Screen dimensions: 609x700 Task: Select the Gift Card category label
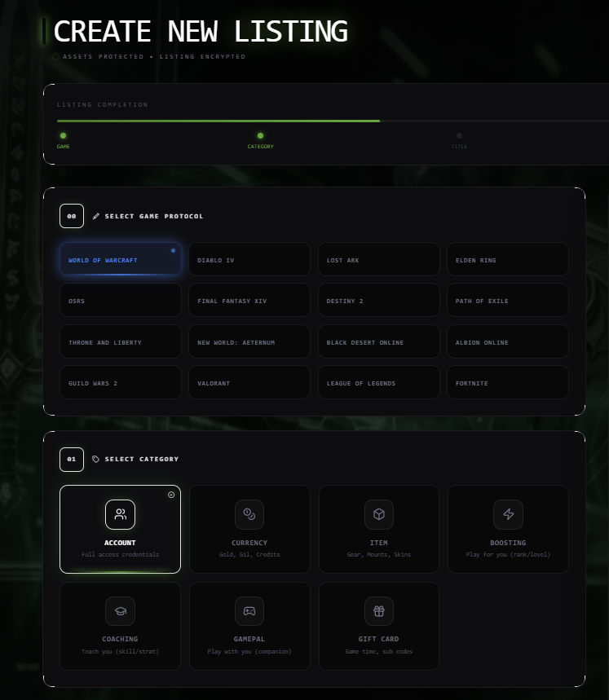378,639
